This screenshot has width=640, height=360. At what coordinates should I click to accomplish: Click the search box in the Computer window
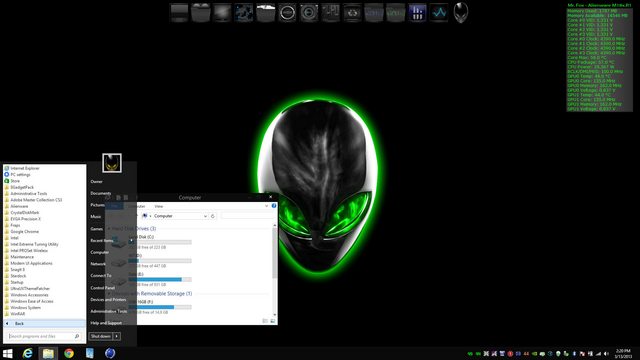(x=247, y=216)
